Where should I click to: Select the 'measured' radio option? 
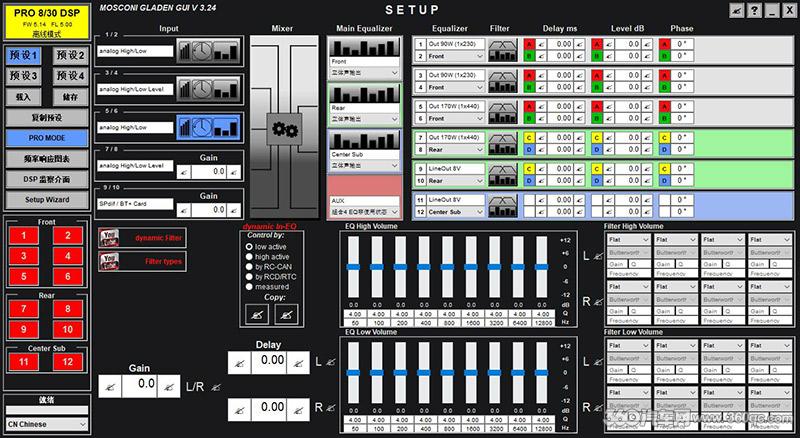pyautogui.click(x=249, y=287)
